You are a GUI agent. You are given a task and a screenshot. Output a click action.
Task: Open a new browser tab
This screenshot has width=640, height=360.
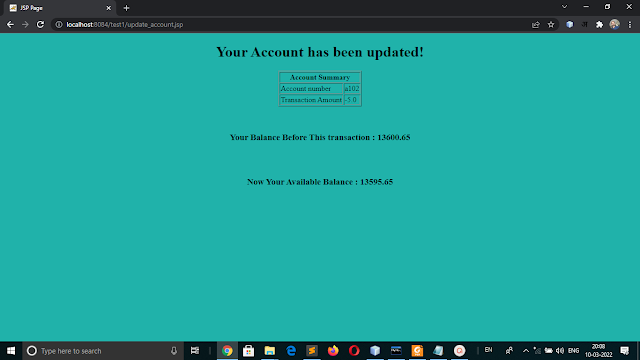coord(126,8)
